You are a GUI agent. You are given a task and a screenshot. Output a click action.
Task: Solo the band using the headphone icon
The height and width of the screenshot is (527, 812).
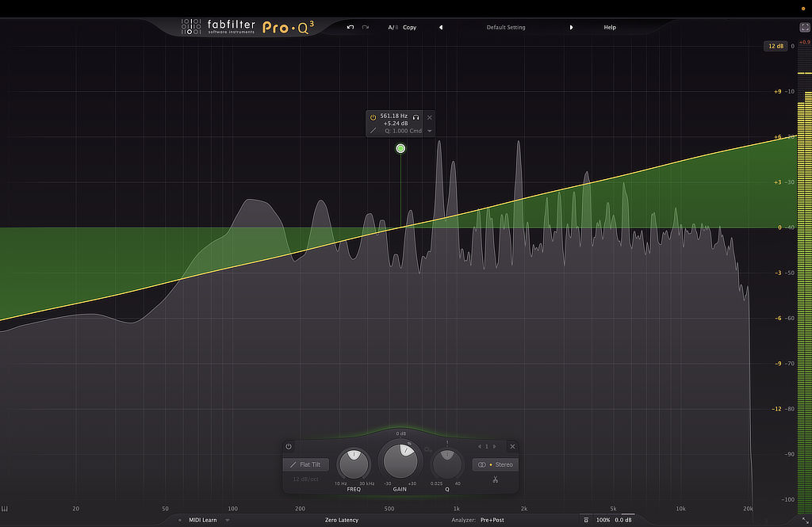click(x=415, y=116)
